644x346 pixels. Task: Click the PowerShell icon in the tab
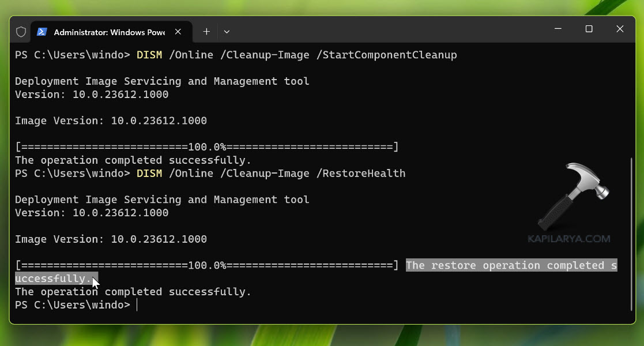pos(42,32)
